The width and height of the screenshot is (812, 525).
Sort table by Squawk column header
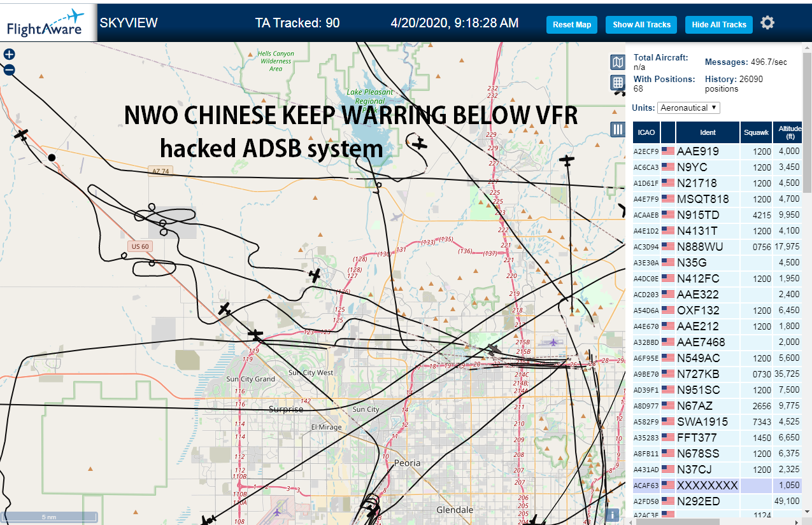point(756,132)
